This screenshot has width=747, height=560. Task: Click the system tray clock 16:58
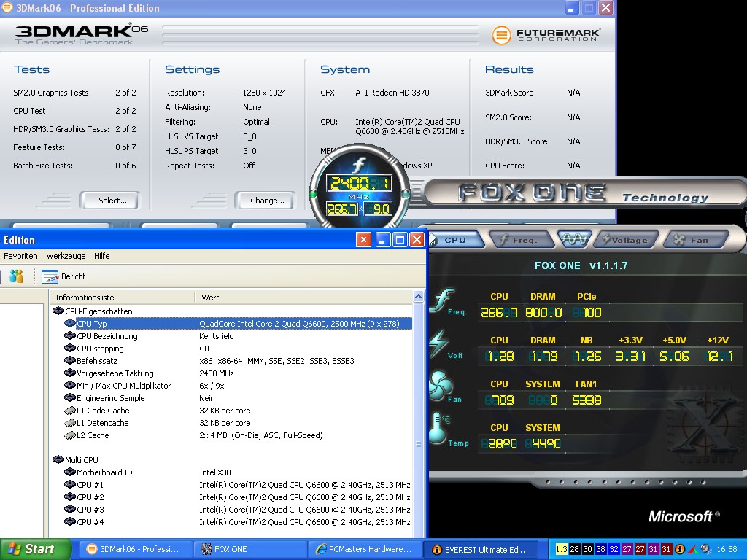tap(727, 549)
